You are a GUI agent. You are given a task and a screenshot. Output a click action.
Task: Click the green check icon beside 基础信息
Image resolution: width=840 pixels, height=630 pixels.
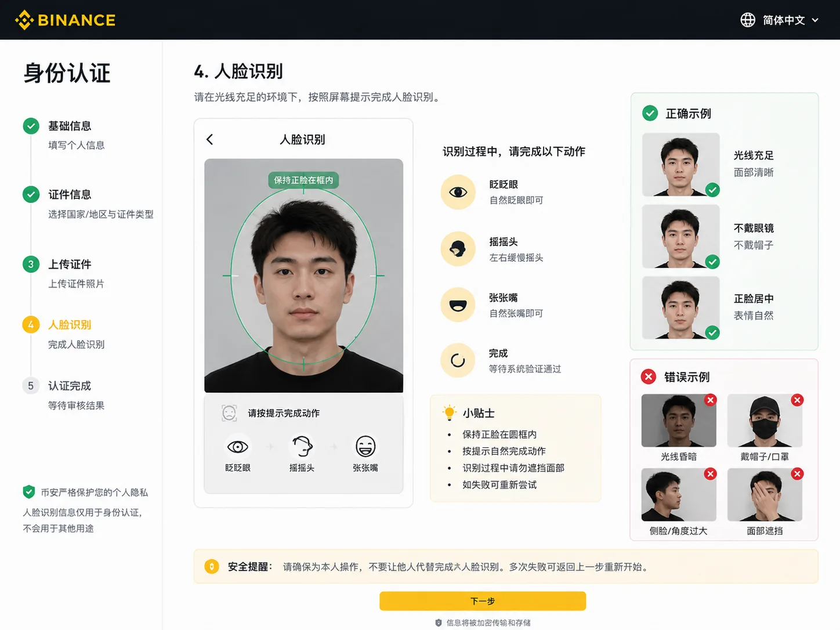[31, 126]
